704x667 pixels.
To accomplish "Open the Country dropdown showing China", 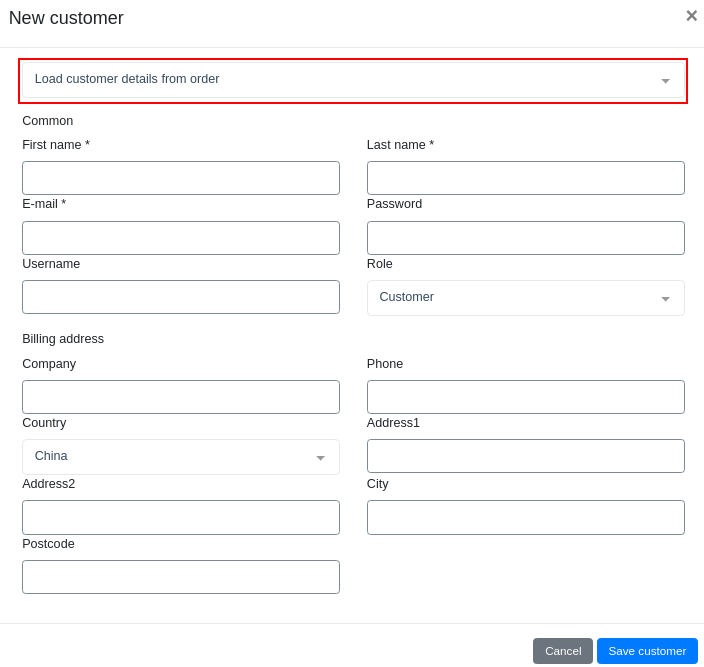I will 181,456.
